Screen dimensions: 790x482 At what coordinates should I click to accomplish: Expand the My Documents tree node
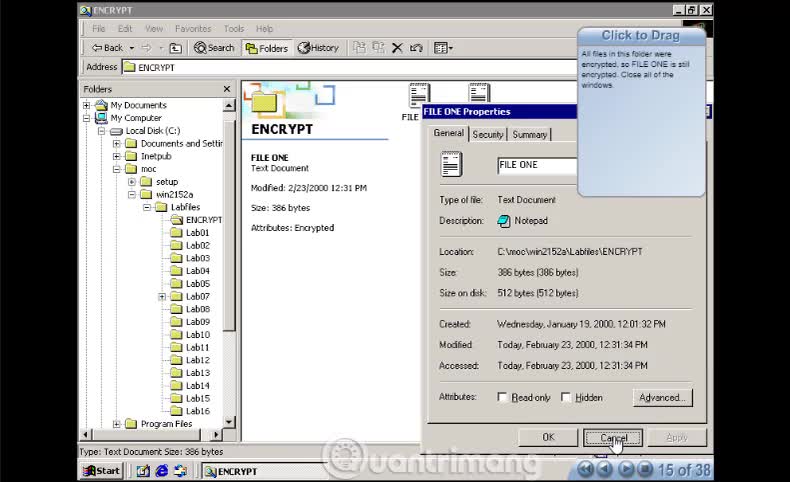pyautogui.click(x=87, y=105)
